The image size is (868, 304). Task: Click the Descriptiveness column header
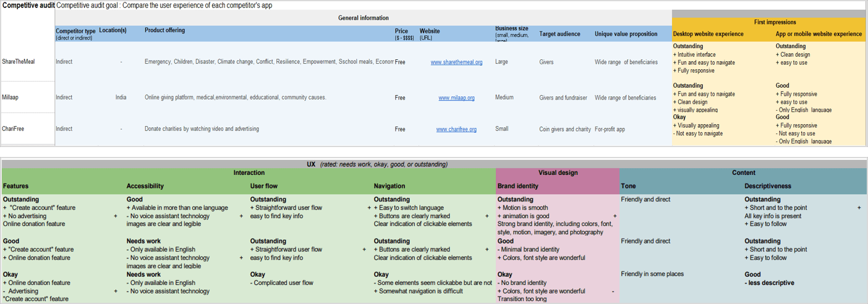pos(767,185)
